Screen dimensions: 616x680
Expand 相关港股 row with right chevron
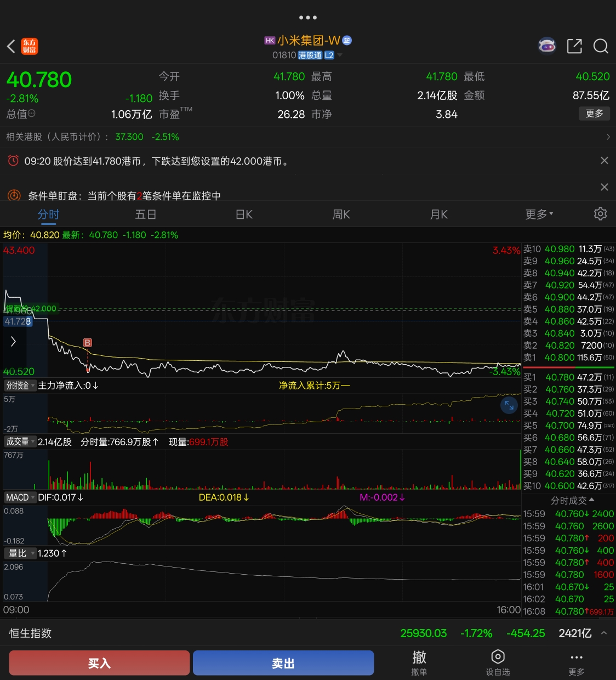(x=608, y=137)
